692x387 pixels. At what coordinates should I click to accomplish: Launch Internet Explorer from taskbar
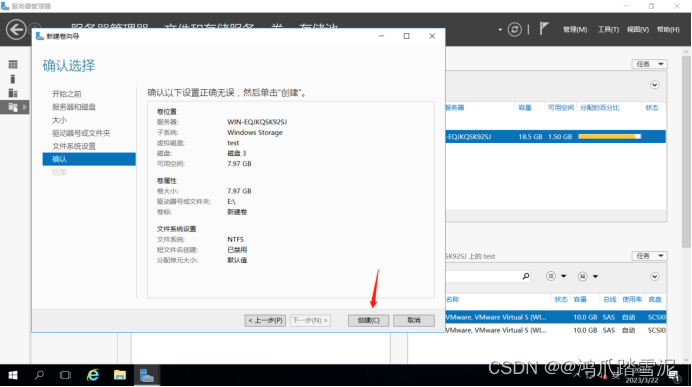click(x=93, y=375)
